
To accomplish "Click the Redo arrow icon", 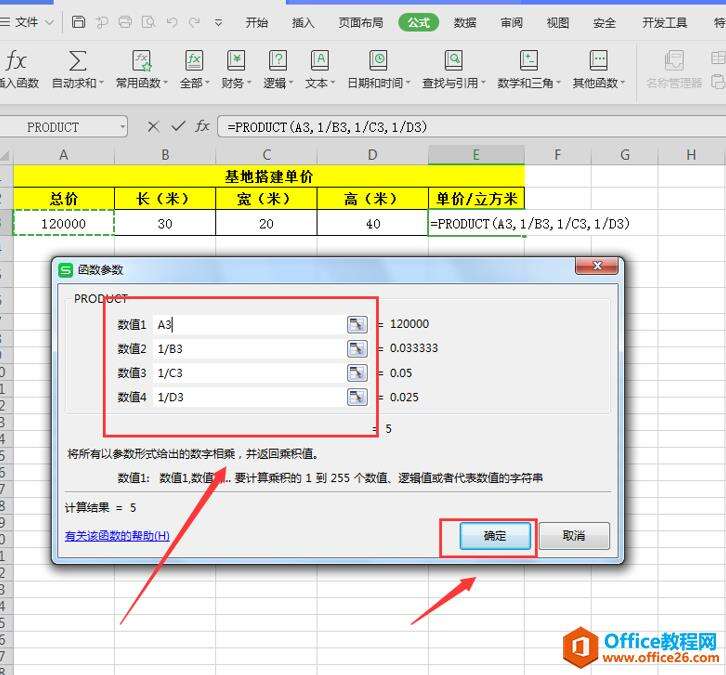I will click(x=194, y=22).
